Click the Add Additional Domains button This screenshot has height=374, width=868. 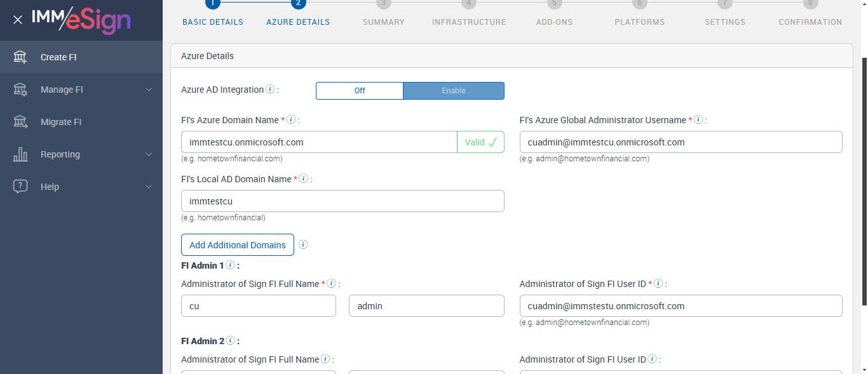point(238,245)
